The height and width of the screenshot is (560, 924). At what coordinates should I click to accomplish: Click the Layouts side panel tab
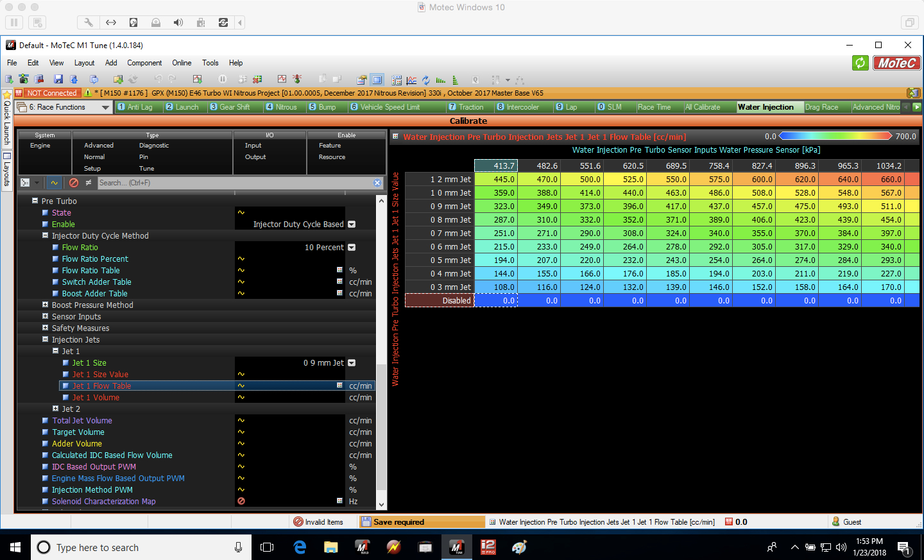pos(7,170)
